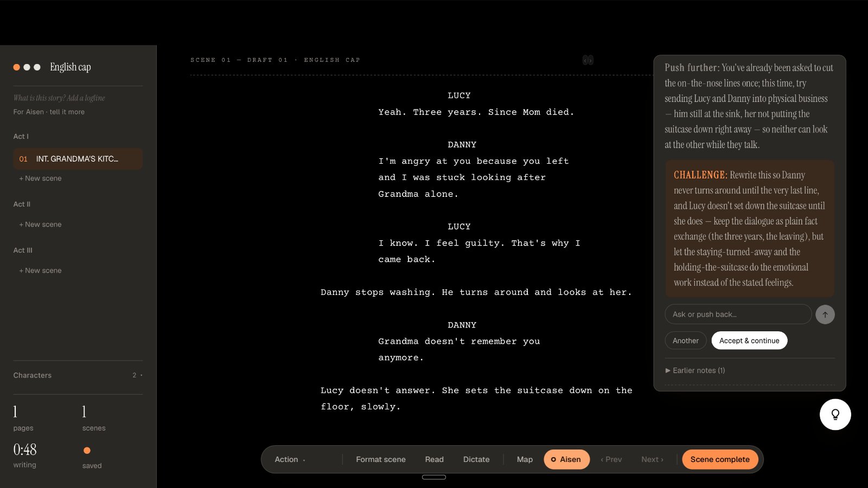Send the message with the arrow button
Viewport: 868px width, 488px height.
pyautogui.click(x=825, y=314)
